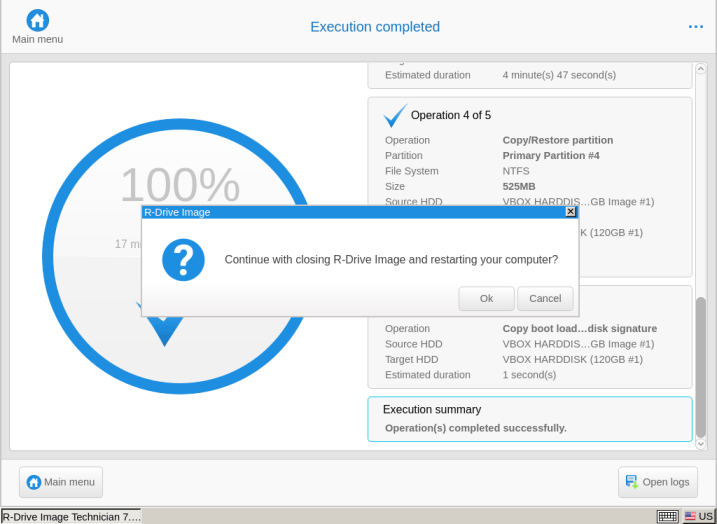
Task: Open the three-dot options menu
Action: coord(696,27)
